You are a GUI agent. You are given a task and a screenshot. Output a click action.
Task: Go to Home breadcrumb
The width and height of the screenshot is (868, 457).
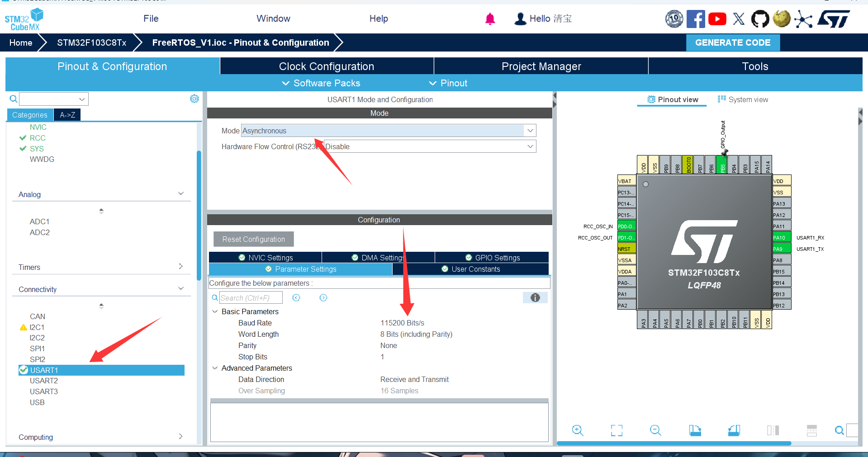click(21, 42)
